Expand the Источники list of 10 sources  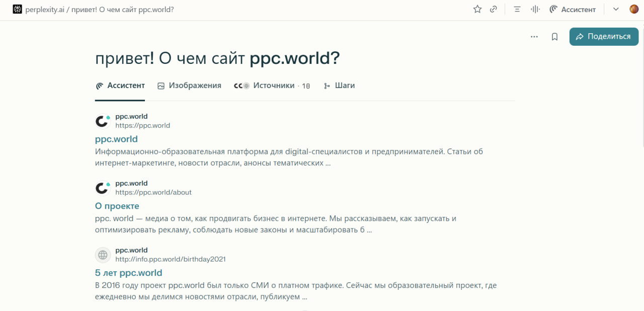point(272,86)
